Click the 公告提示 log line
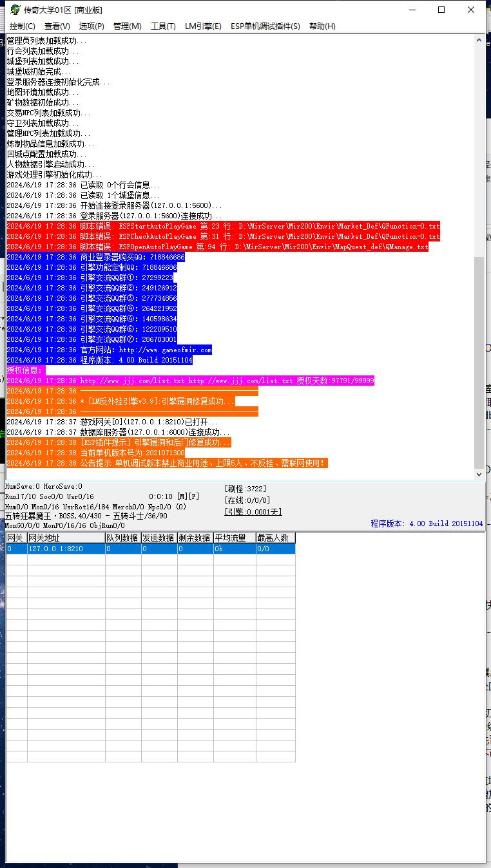This screenshot has height=868, width=491. [167, 463]
